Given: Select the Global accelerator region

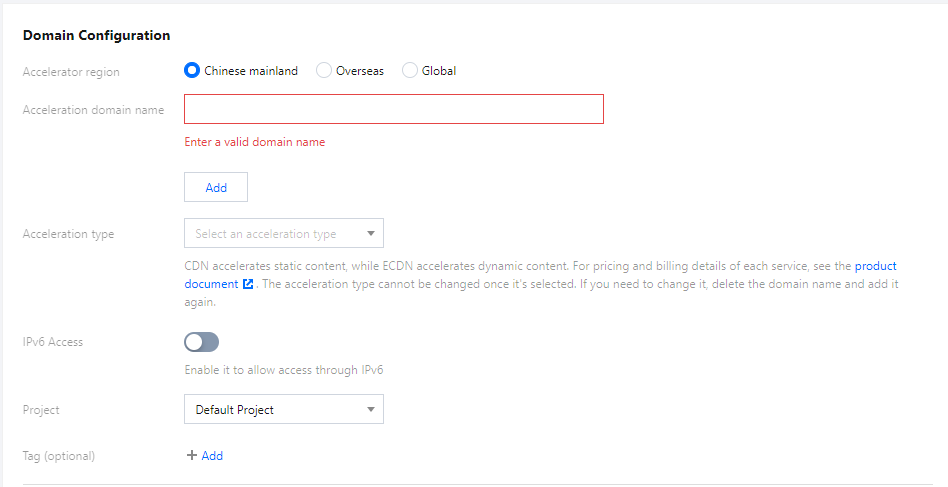Looking at the screenshot, I should [x=410, y=71].
